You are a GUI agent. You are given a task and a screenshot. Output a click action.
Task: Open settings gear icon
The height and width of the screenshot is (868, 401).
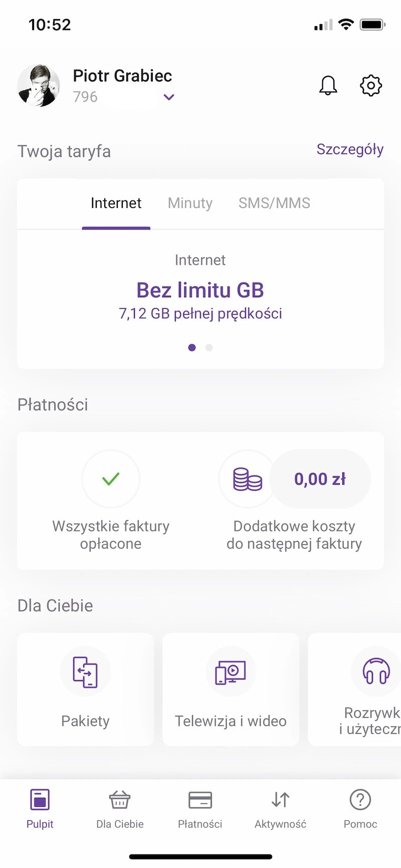371,86
